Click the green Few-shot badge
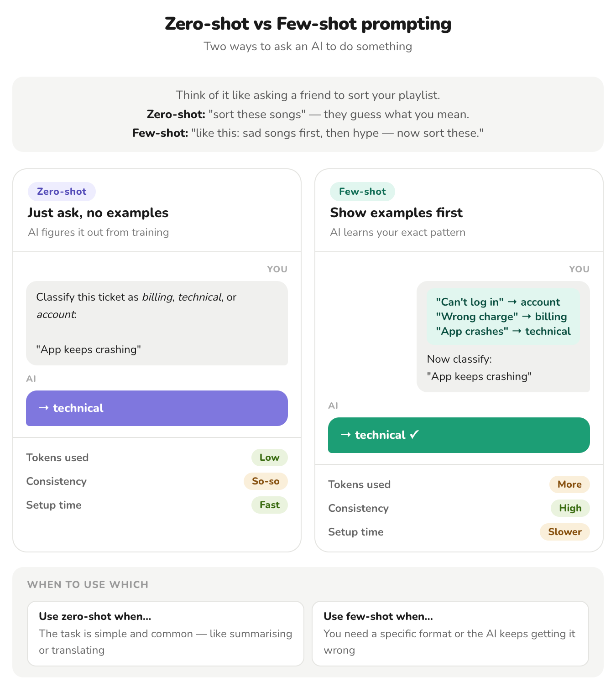 [362, 192]
